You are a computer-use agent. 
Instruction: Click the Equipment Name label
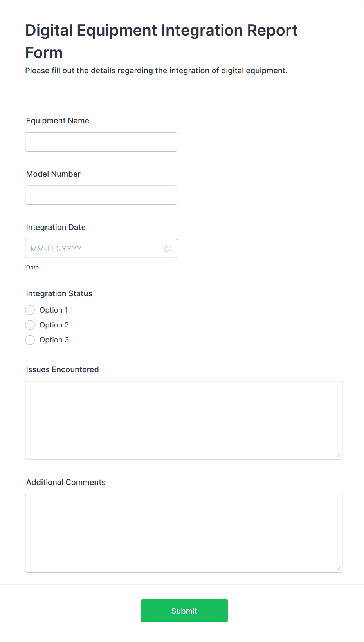58,121
